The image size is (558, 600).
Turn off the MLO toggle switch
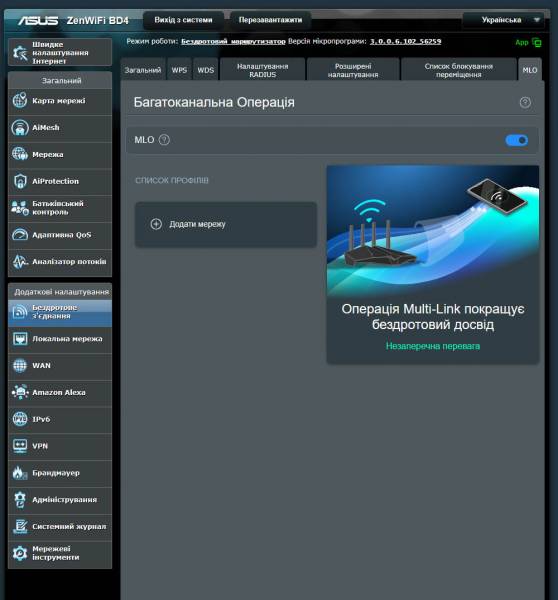point(517,140)
